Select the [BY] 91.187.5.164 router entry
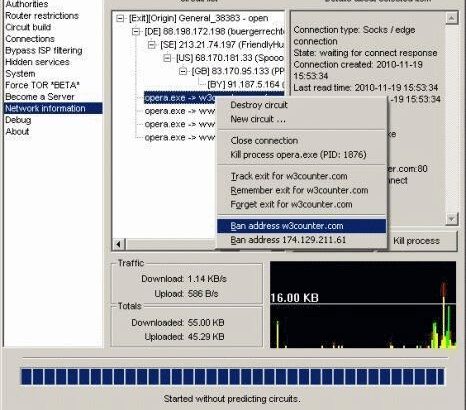 [x=246, y=84]
